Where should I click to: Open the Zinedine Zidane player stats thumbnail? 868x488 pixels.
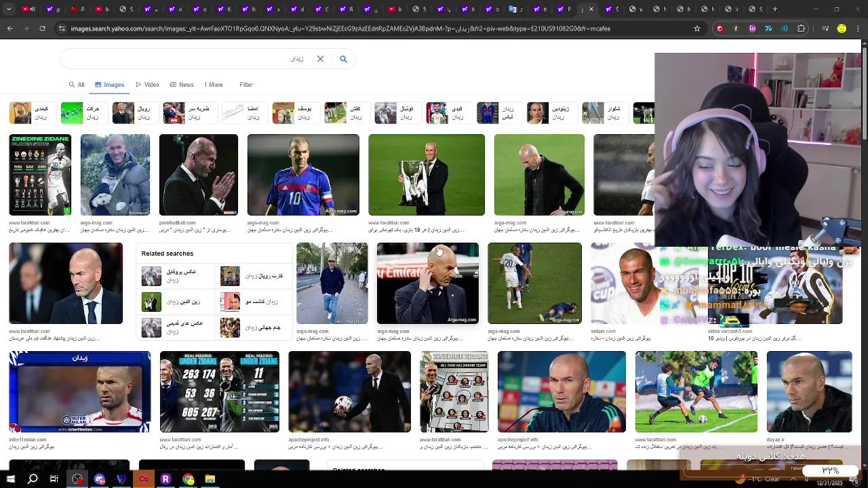tap(40, 175)
